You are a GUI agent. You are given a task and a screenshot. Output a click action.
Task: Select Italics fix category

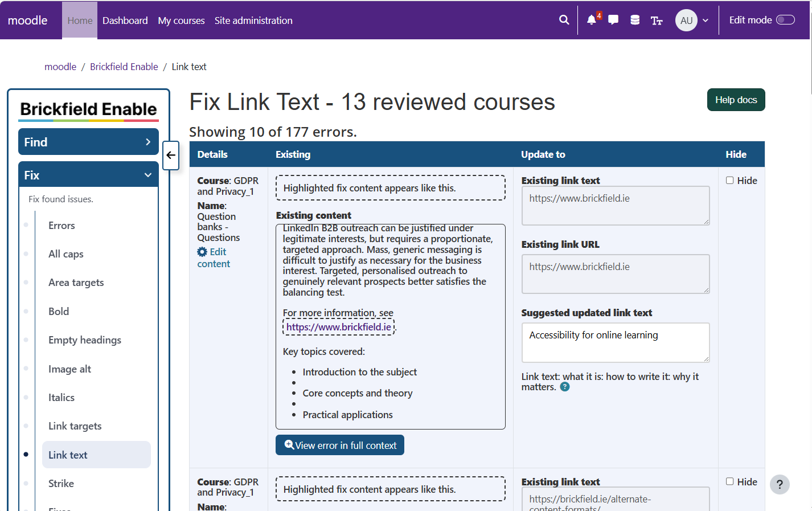point(61,398)
